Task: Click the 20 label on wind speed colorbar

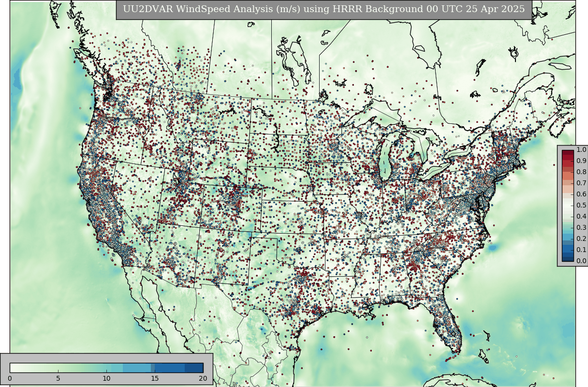Action: tap(203, 378)
